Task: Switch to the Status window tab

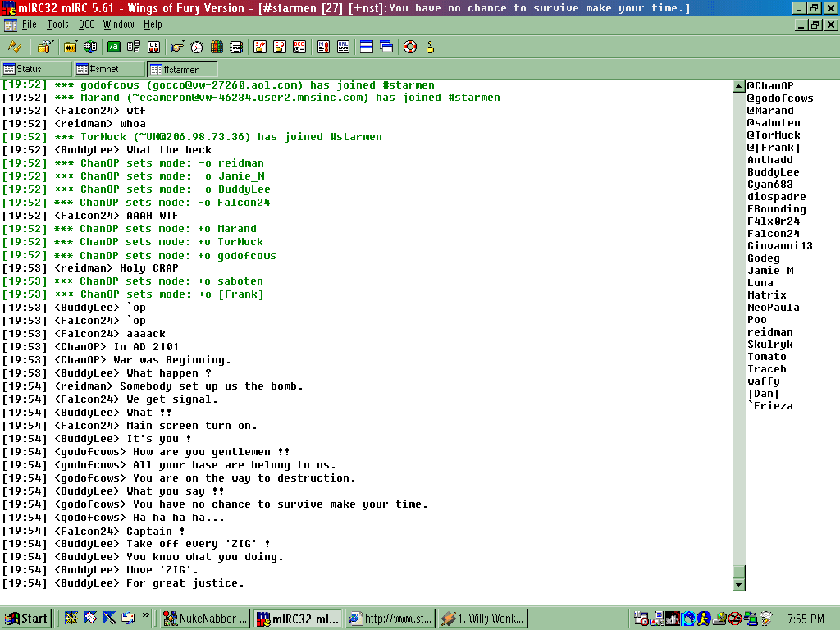Action: point(34,69)
